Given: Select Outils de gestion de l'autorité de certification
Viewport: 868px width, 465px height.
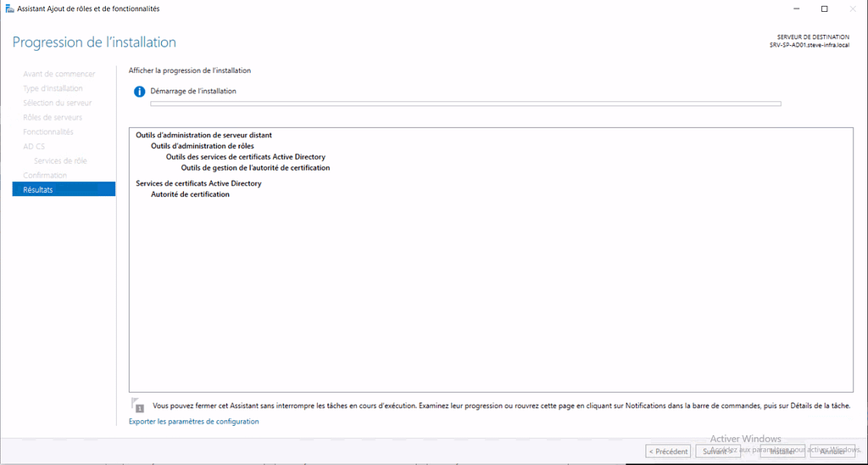Looking at the screenshot, I should pos(255,168).
